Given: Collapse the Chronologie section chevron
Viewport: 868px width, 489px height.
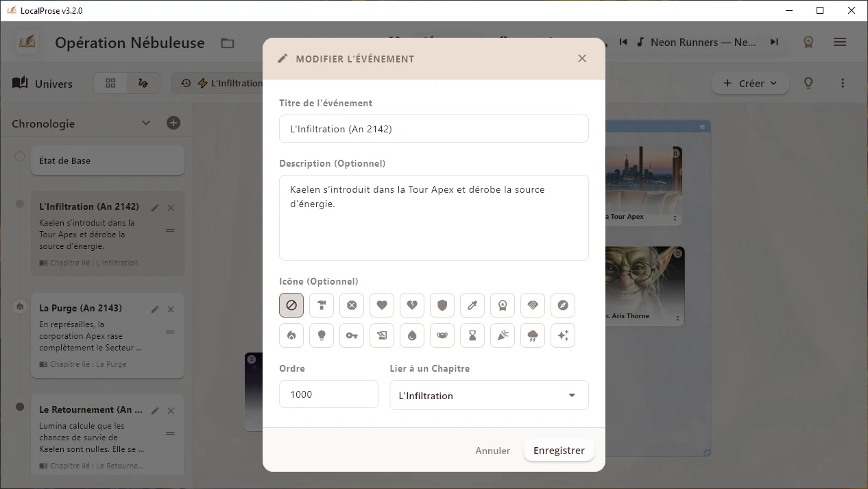Looking at the screenshot, I should pos(146,123).
